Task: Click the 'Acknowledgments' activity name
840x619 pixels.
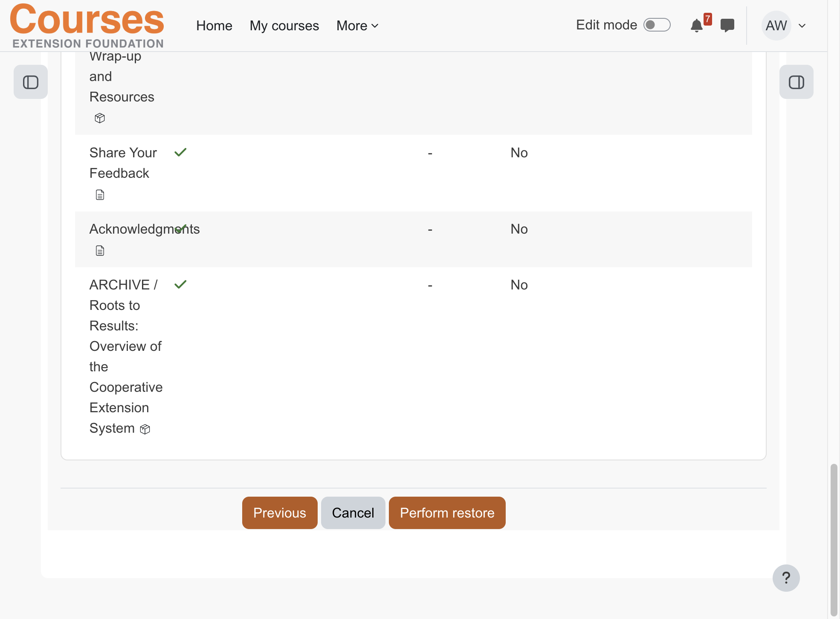Action: [x=145, y=229]
